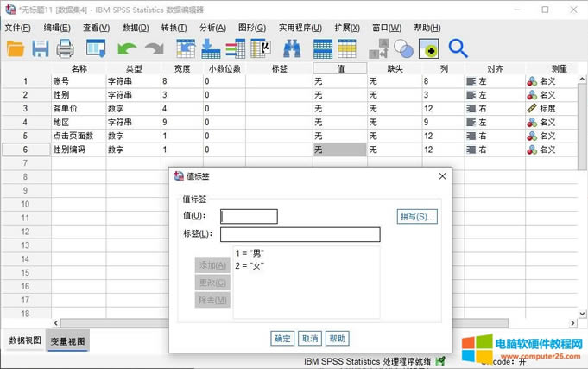Click the Find binoculars icon

point(293,49)
